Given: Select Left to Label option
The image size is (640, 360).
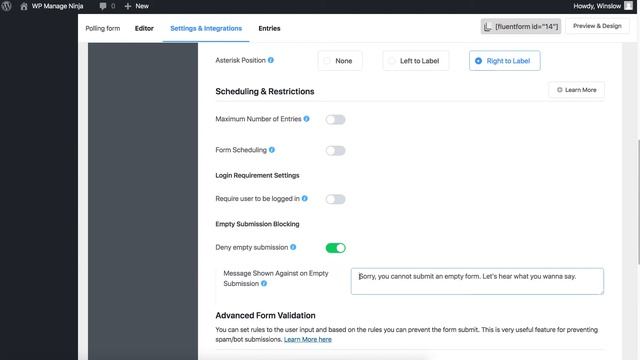Looking at the screenshot, I should (416, 61).
